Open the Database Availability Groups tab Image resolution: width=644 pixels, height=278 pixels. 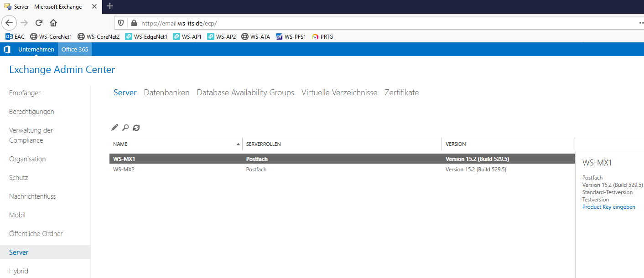coord(245,93)
